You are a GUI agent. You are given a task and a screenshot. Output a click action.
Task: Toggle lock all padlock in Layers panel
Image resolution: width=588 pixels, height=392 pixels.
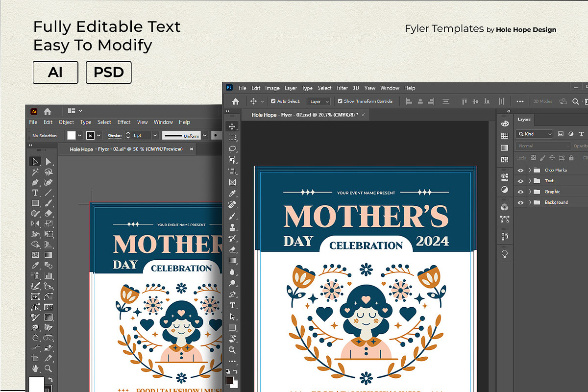click(571, 158)
